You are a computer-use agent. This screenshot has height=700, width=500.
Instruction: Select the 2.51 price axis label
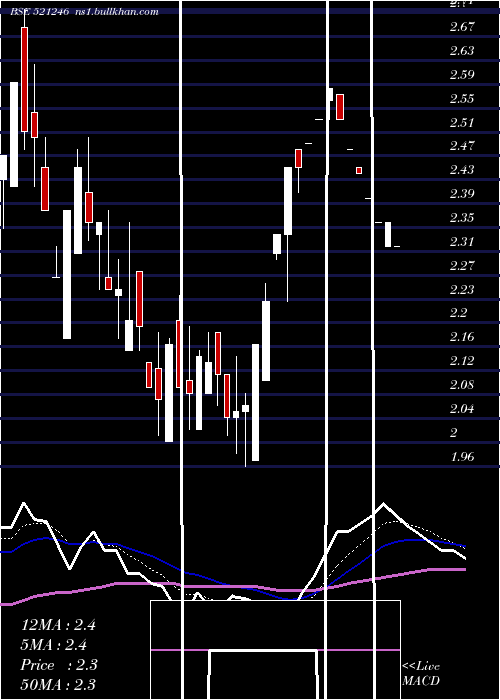point(462,122)
